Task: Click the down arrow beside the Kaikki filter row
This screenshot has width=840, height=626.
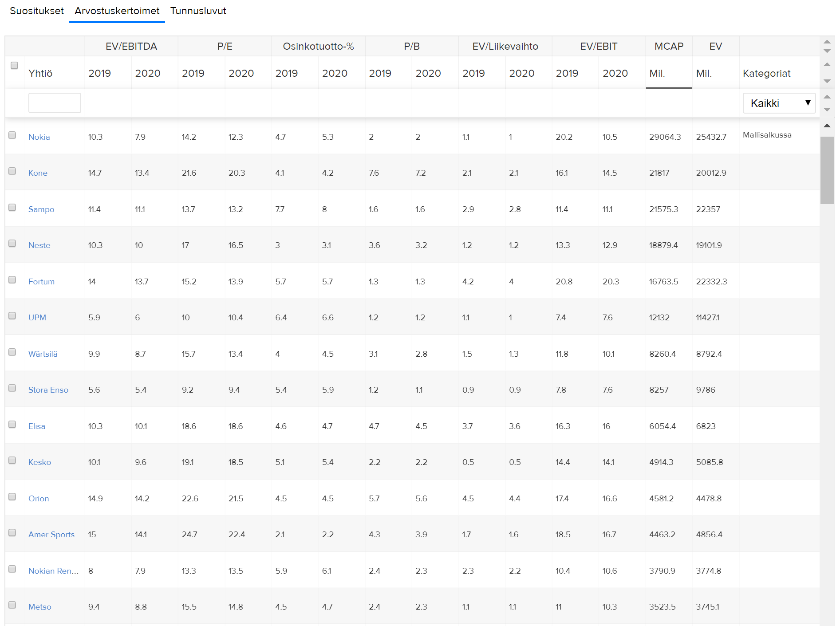Action: tap(827, 109)
